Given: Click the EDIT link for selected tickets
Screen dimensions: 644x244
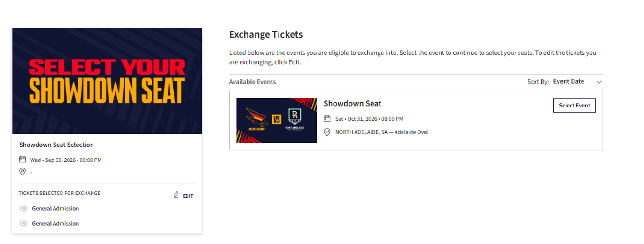Looking at the screenshot, I should tap(188, 196).
